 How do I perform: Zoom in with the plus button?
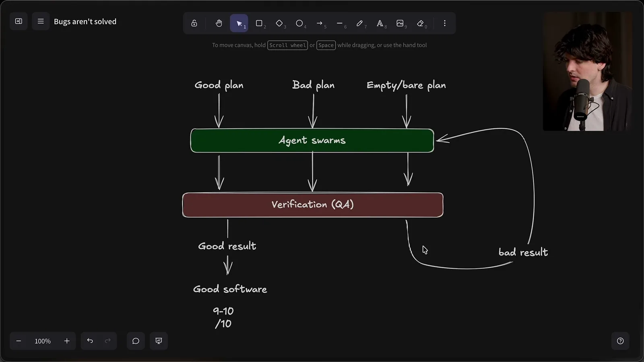67,341
